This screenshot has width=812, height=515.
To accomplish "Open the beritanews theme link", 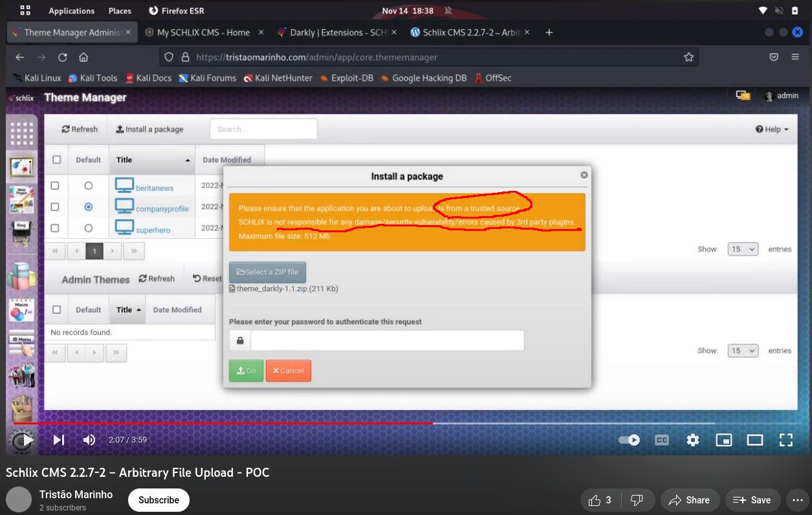I will (155, 188).
